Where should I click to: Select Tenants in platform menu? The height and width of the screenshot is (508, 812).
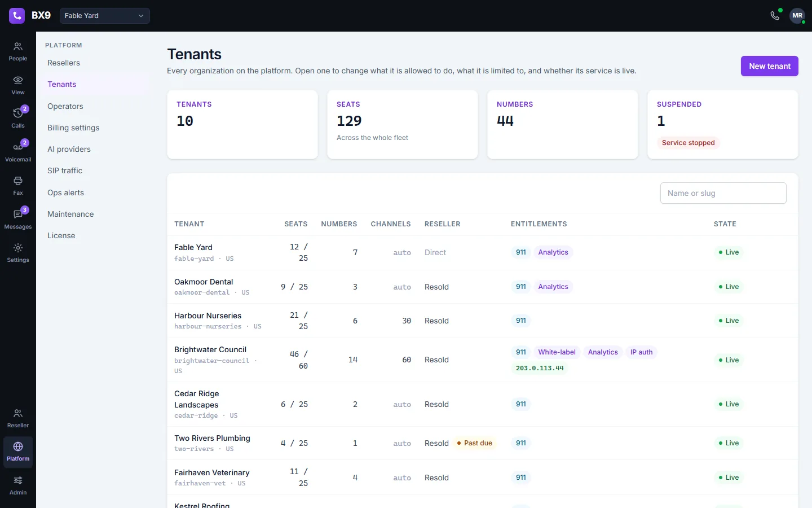94,84
